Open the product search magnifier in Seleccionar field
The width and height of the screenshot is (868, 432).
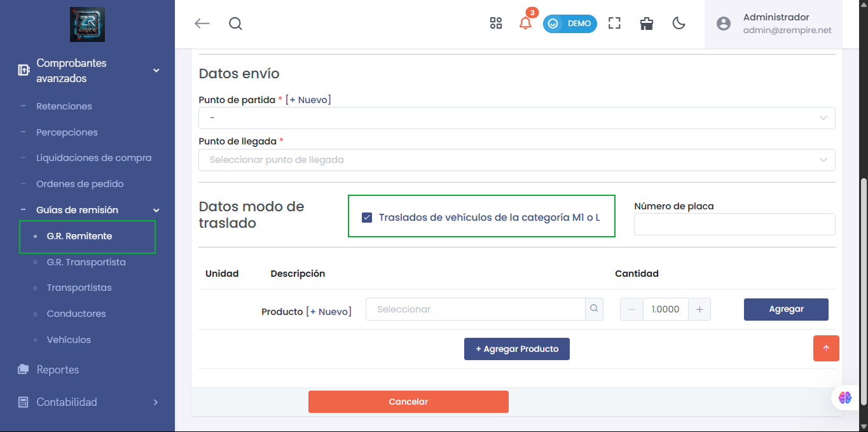click(x=593, y=309)
